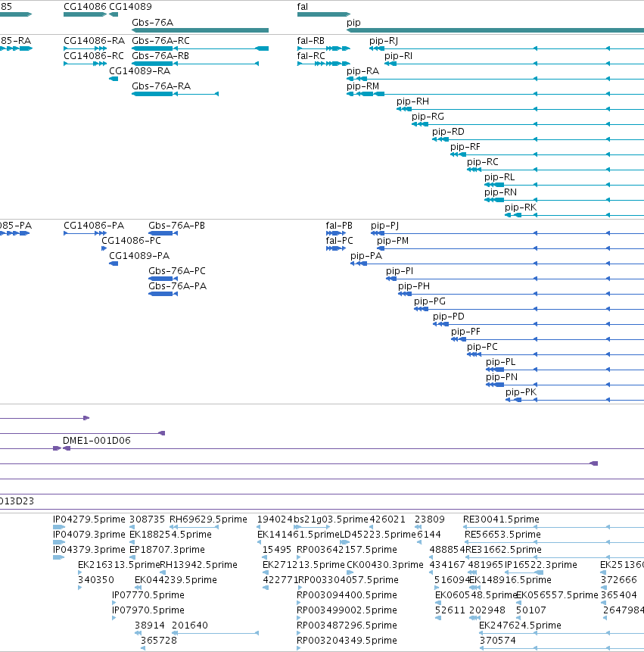Click pip-RL transcript label
The width and height of the screenshot is (644, 652).
click(x=499, y=177)
